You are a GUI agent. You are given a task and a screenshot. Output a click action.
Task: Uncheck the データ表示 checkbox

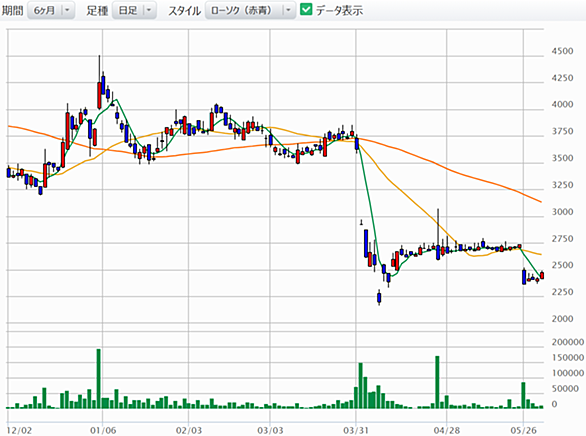click(306, 10)
